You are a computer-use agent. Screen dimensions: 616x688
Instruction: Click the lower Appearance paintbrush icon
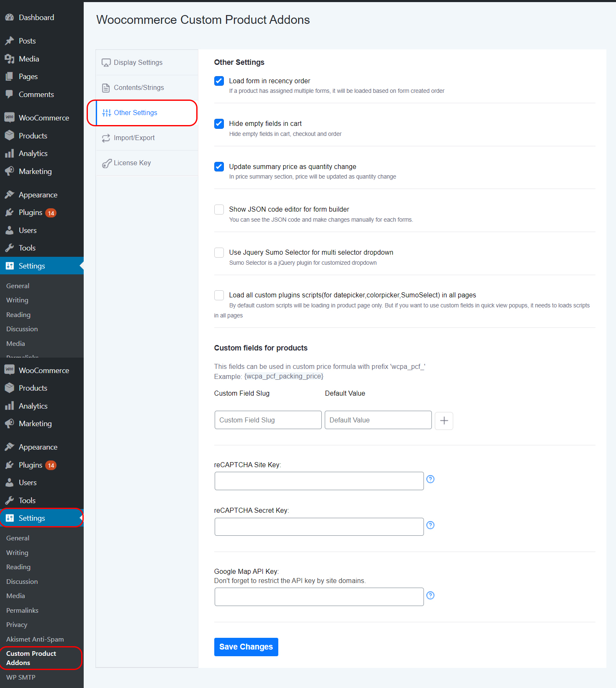9,447
